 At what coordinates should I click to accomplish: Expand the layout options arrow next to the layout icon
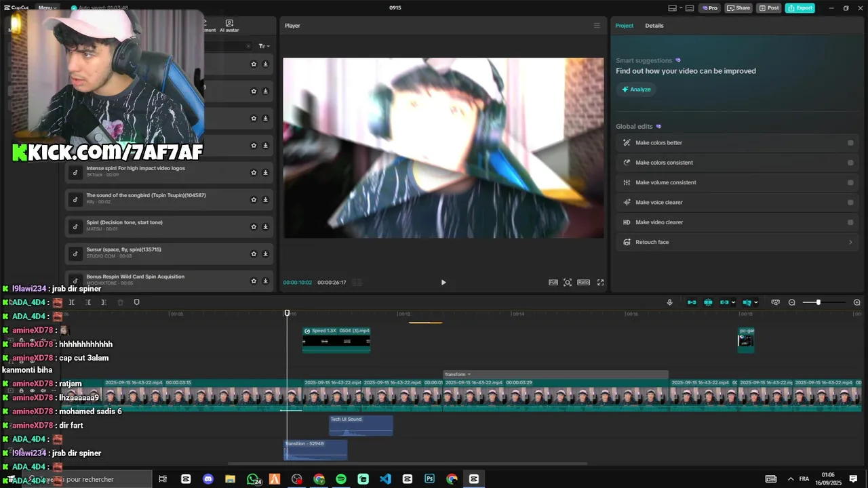pyautogui.click(x=680, y=8)
